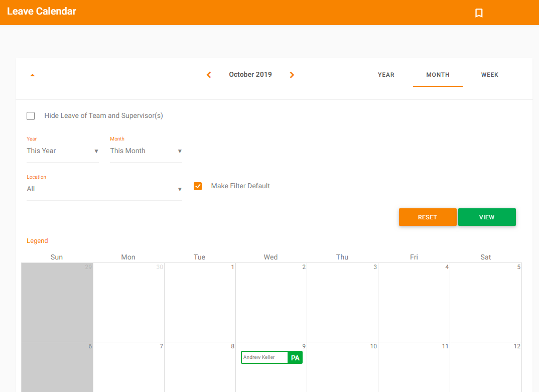539x392 pixels.
Task: Select the Month tab
Action: pos(438,75)
